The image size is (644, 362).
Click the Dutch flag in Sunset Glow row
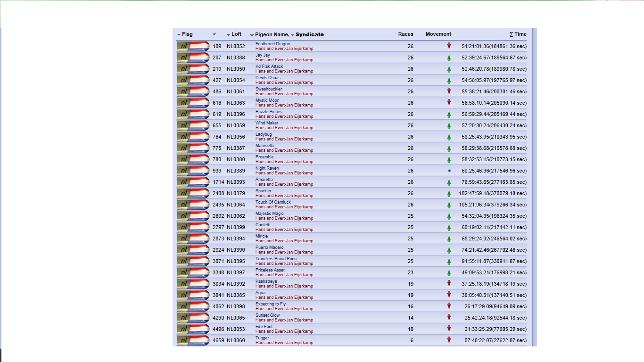pyautogui.click(x=193, y=318)
